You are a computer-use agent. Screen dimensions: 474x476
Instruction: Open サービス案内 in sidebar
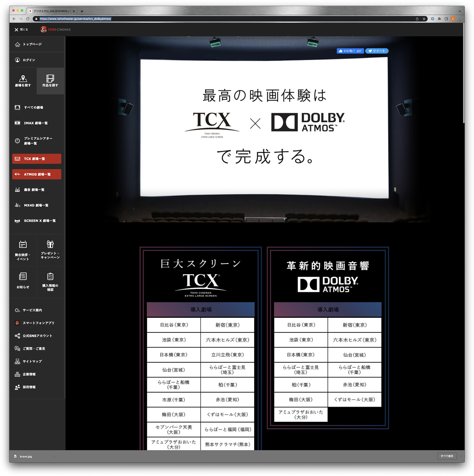pos(28,310)
